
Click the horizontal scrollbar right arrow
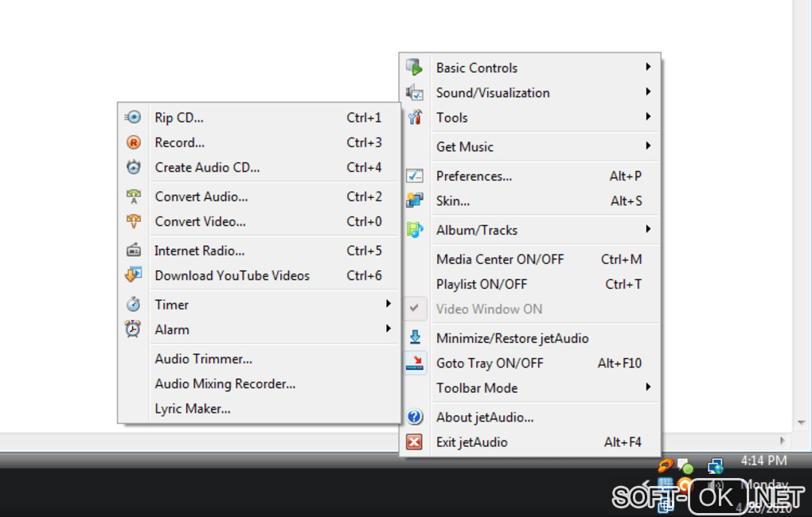click(783, 441)
